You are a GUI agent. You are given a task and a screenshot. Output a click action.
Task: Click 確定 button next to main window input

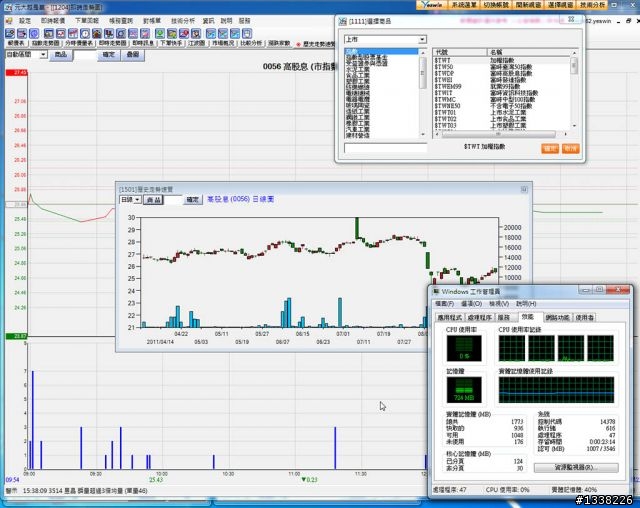click(109, 54)
